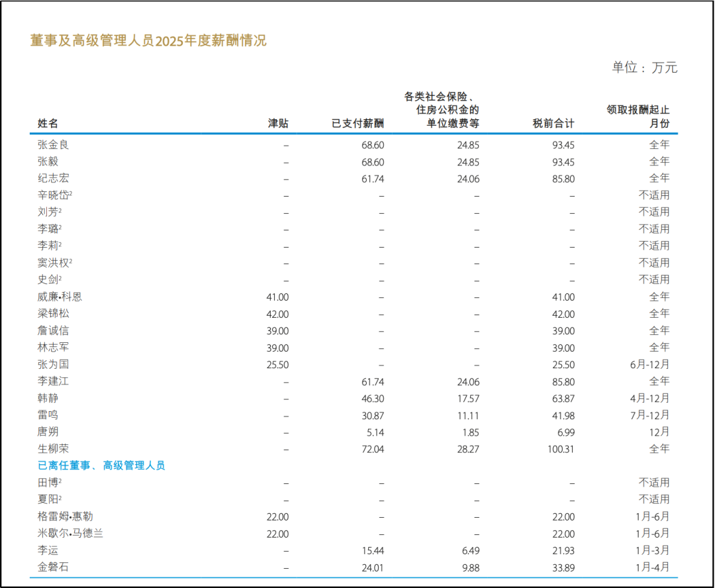Click the 已离任董事、高级管理人员 section heading
This screenshot has height=588, width=715.
(101, 465)
